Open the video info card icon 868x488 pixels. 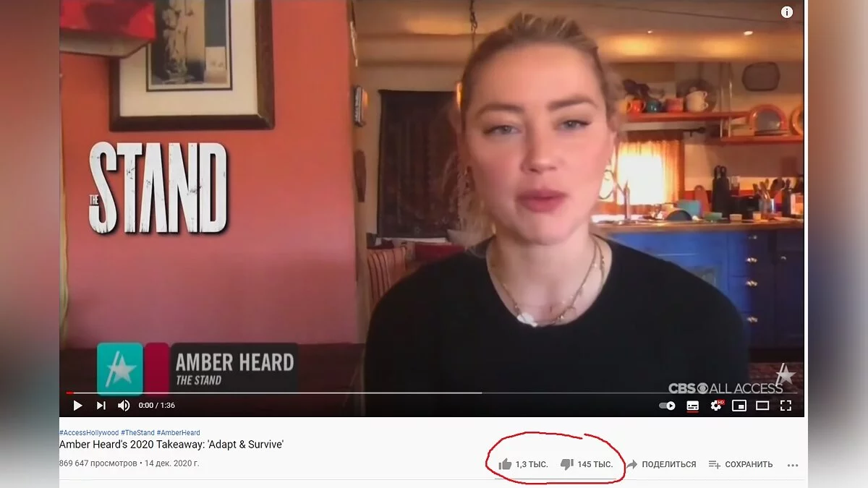[x=787, y=12]
